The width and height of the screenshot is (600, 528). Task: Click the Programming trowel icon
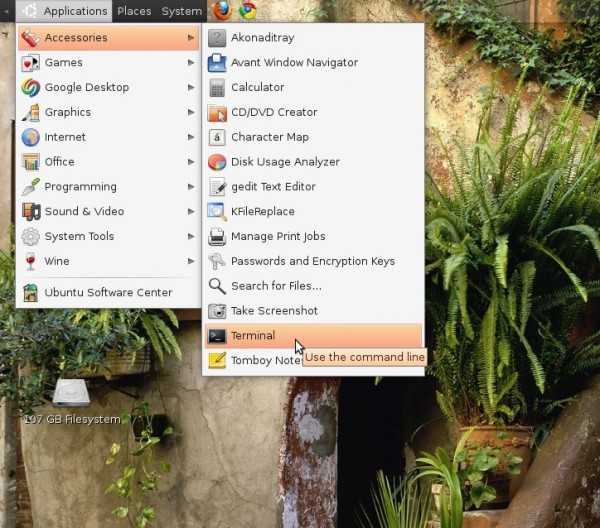(x=30, y=187)
